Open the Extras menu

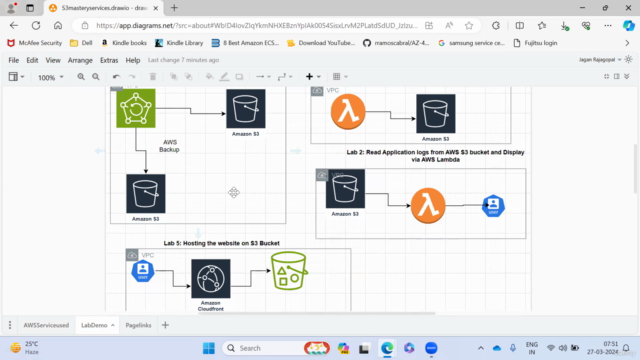[x=109, y=60]
